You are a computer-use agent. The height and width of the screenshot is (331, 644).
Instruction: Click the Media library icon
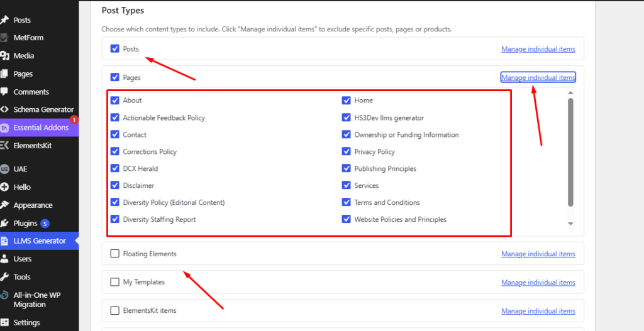4,55
